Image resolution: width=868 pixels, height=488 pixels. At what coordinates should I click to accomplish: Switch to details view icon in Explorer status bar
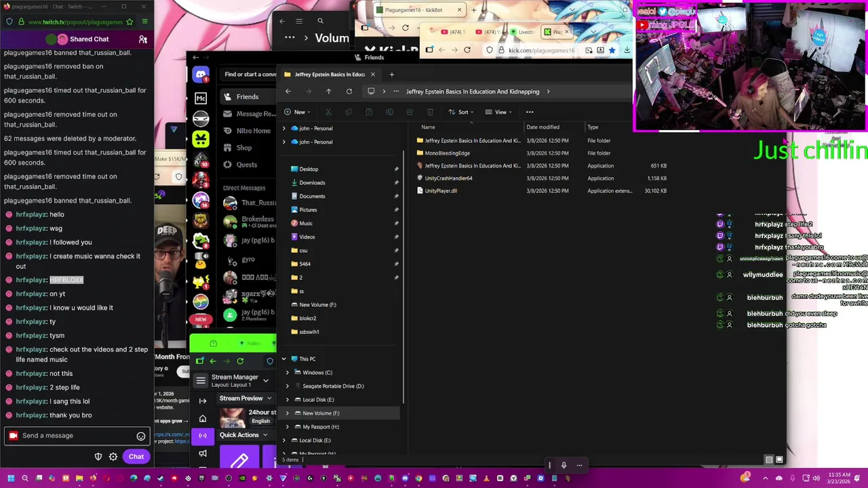click(x=769, y=460)
